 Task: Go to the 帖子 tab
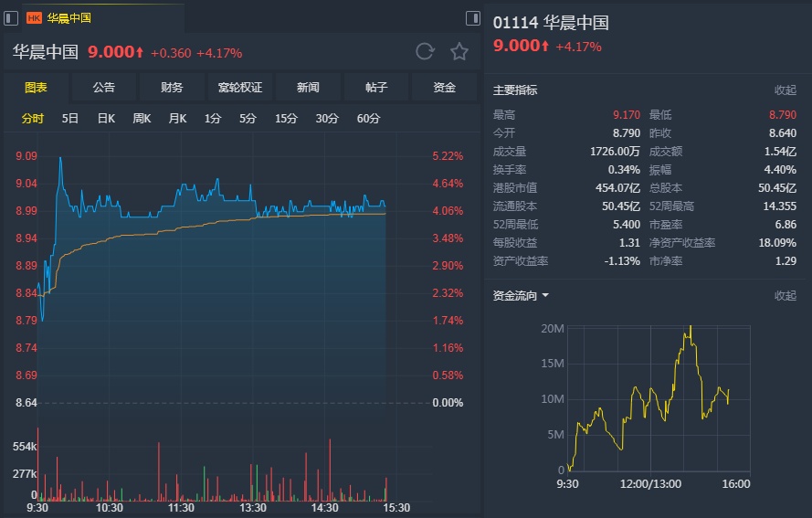[376, 88]
